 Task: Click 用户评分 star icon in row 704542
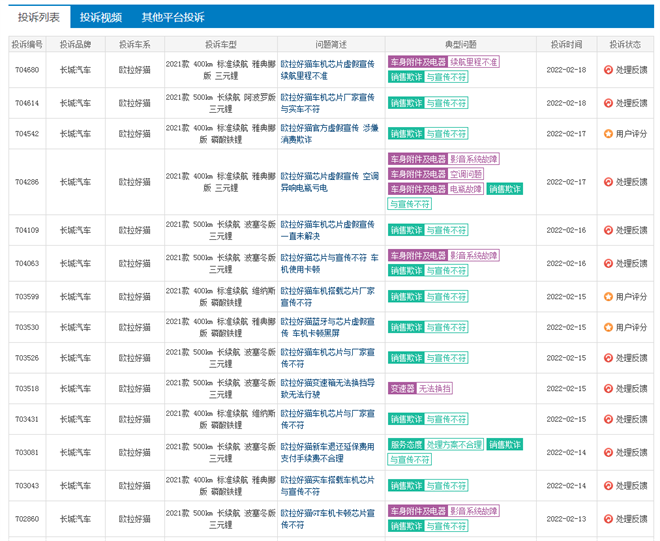click(608, 134)
